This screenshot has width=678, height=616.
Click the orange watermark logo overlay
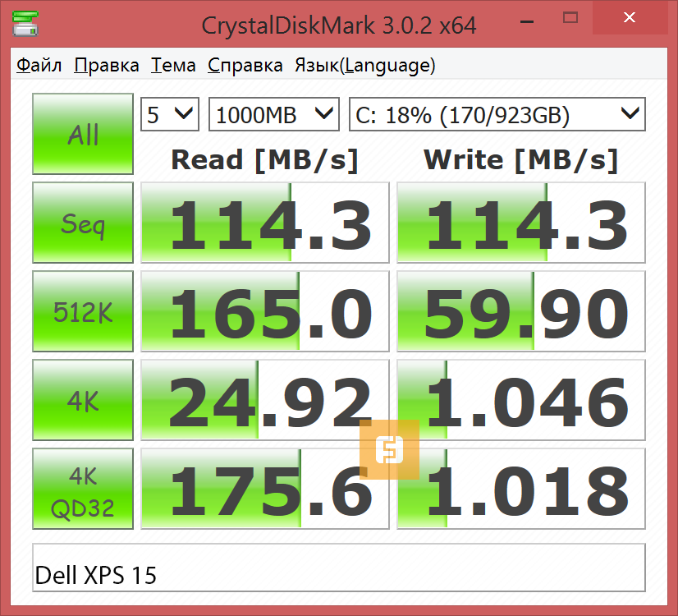click(x=389, y=449)
